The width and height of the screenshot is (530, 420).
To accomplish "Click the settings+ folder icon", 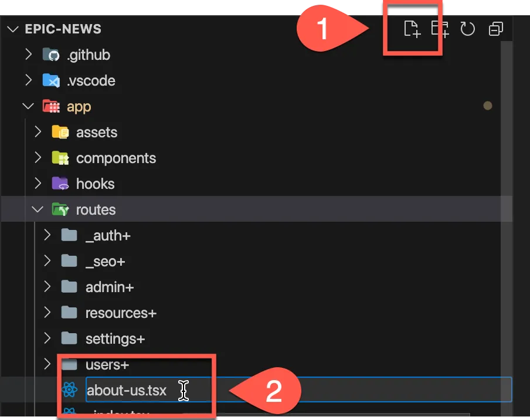I will 69,338.
